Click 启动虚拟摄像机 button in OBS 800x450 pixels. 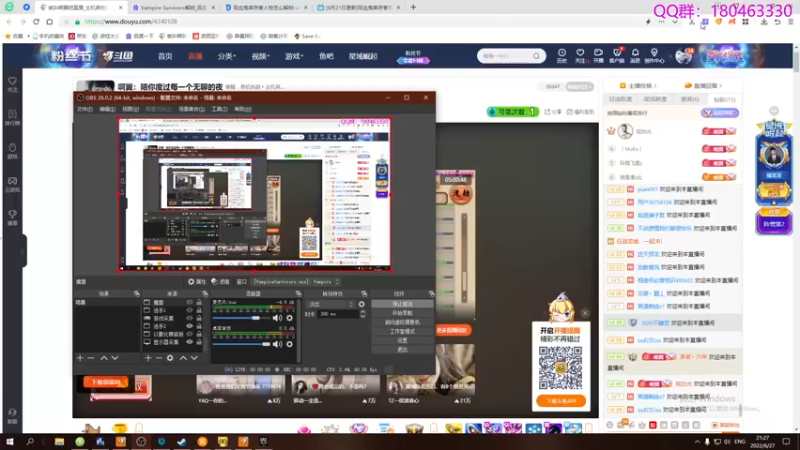pos(403,322)
